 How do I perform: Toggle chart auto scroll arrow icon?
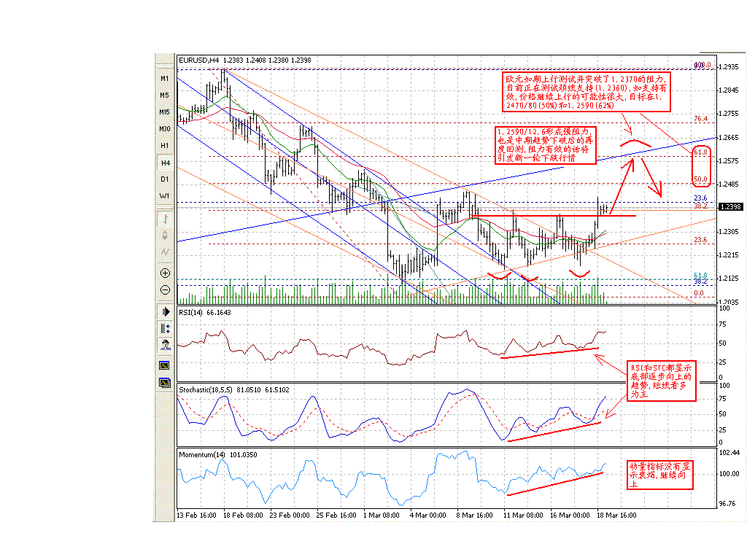coord(166,312)
